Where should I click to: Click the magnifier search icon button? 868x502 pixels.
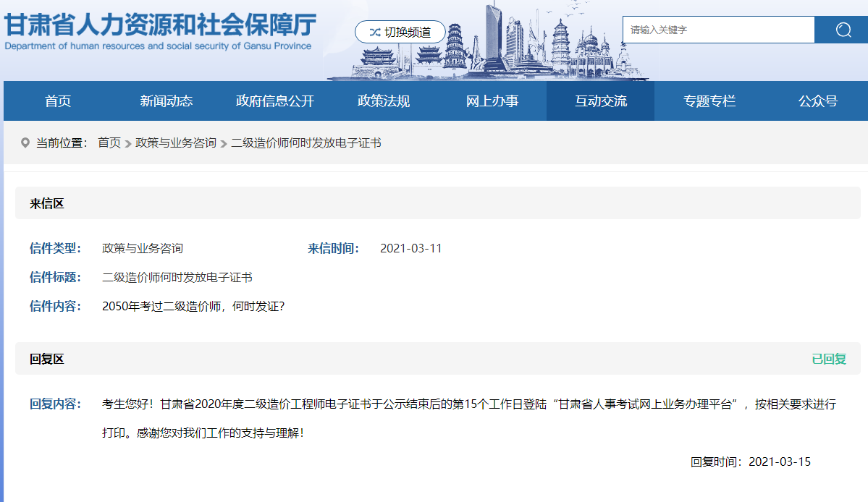tap(843, 30)
